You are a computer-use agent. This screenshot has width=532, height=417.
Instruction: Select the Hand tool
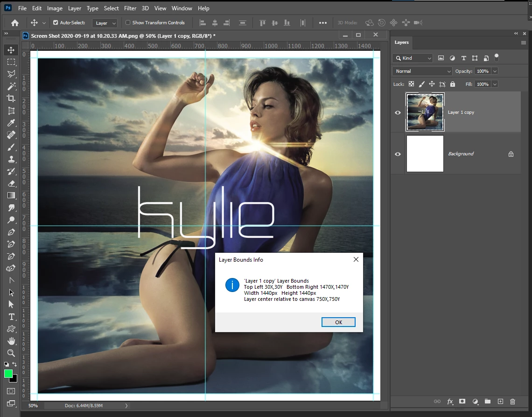(x=11, y=341)
